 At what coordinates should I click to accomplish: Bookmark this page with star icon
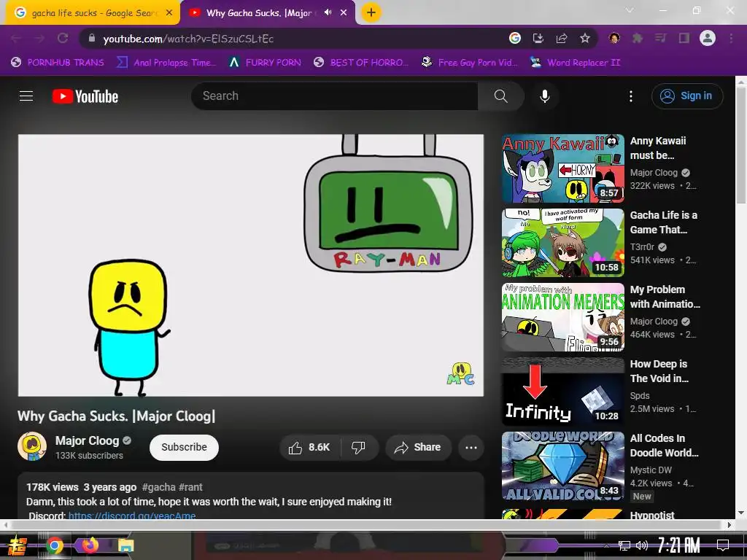tap(584, 38)
